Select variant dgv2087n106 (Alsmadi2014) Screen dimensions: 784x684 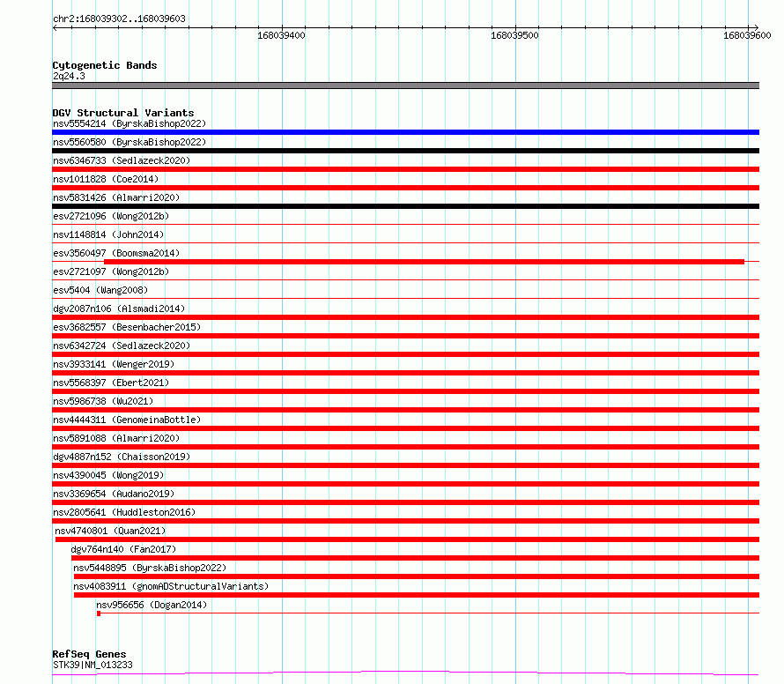click(119, 309)
